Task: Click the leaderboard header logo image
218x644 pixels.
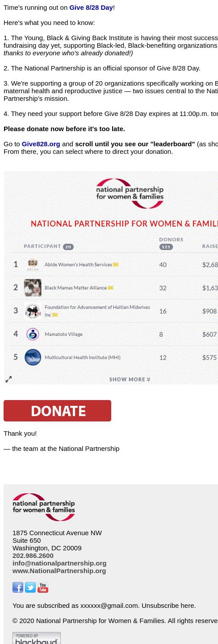Action: pos(130,194)
